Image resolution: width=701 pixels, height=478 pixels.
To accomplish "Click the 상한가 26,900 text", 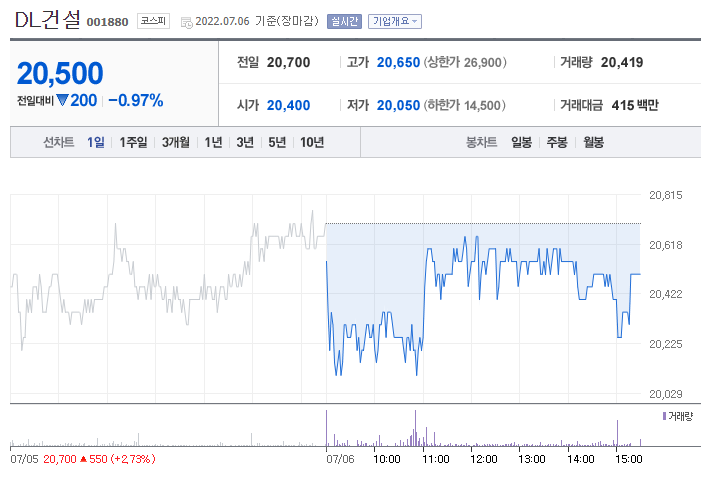I will (x=465, y=62).
